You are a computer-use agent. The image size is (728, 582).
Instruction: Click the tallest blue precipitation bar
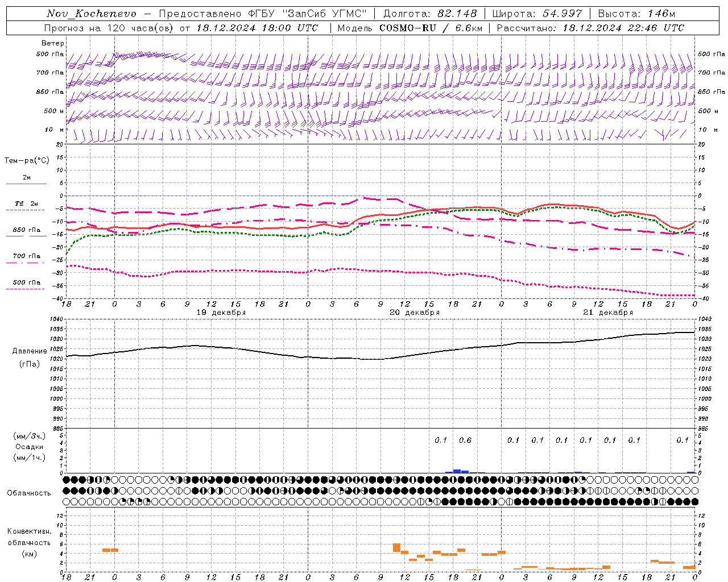pyautogui.click(x=457, y=471)
